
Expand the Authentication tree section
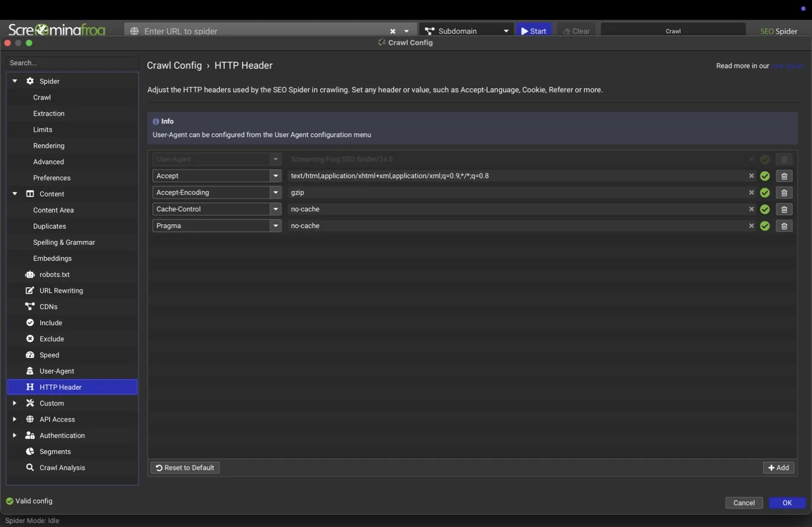(x=15, y=435)
